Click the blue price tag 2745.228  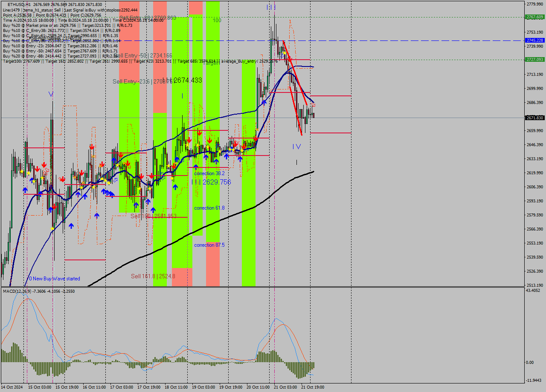[x=534, y=40]
